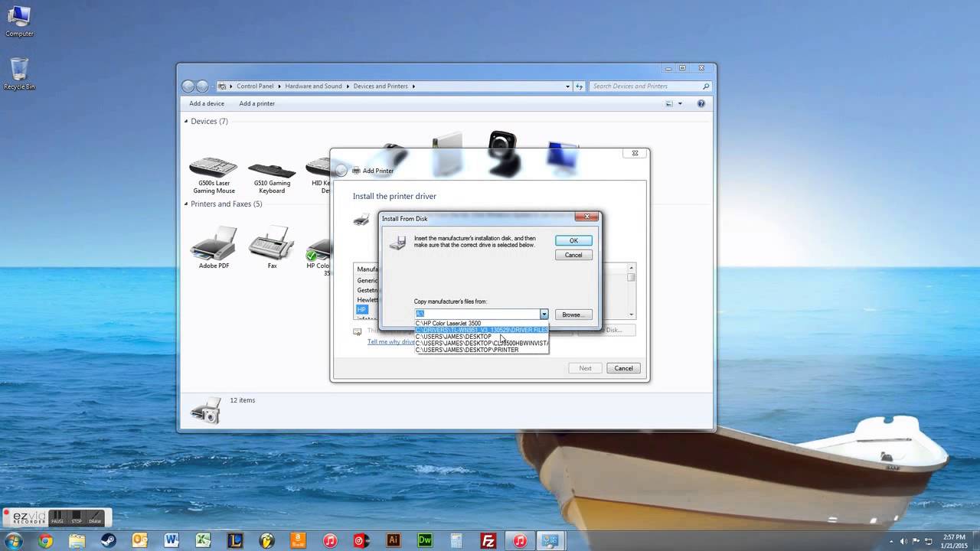Collapse the Copy manufacturer's files dropdown arrow

(544, 315)
